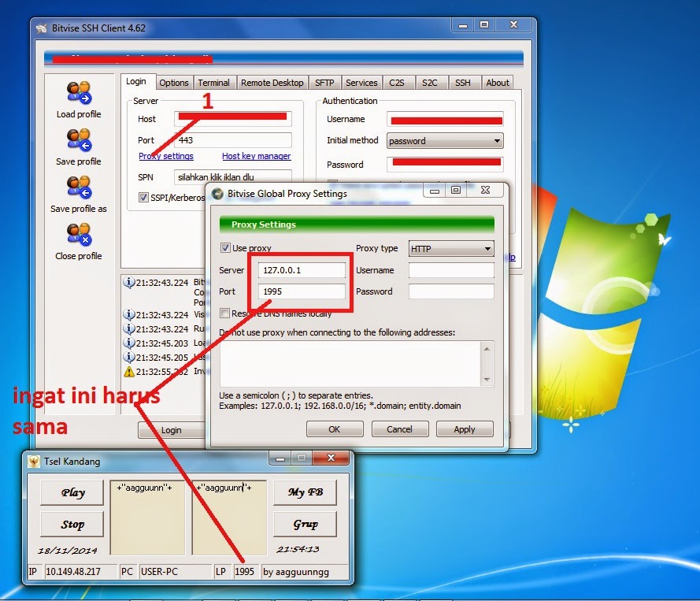Open the Services tab
Screen dimensions: 700x601
(x=361, y=83)
